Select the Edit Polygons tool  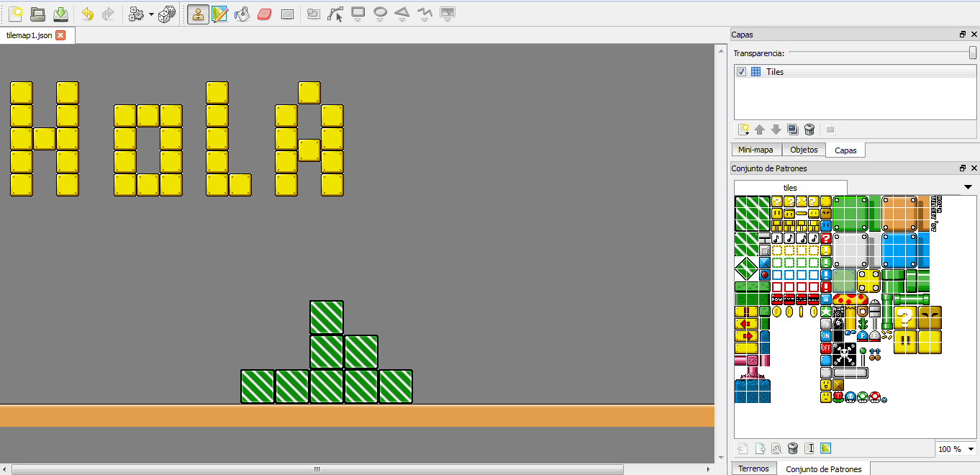pyautogui.click(x=335, y=14)
